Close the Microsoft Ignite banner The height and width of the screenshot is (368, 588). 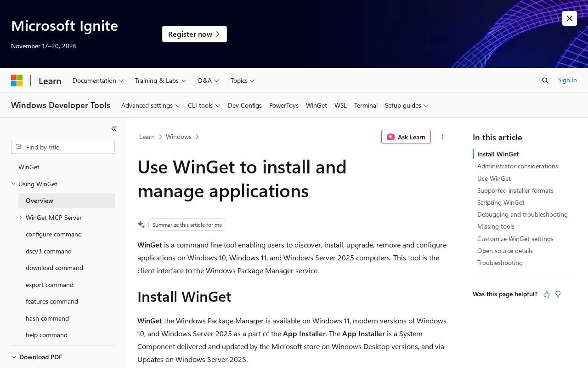point(570,18)
